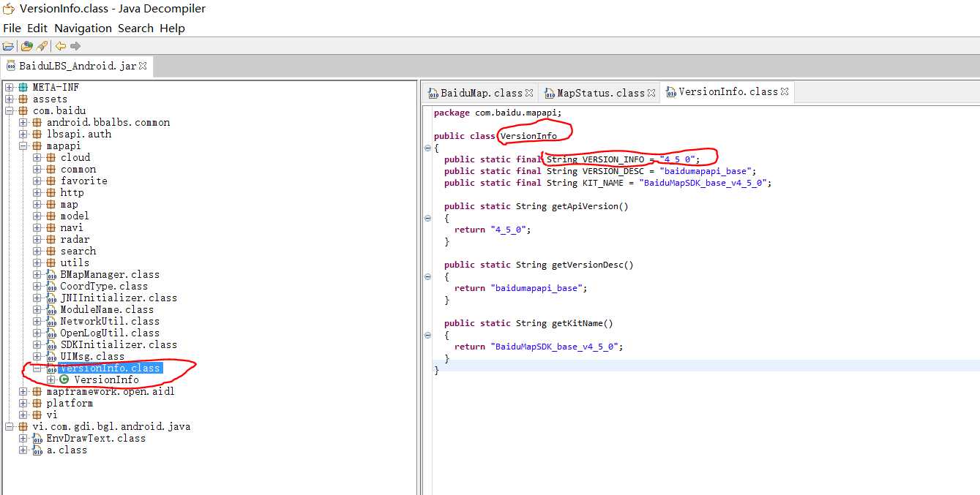Click the radar package icon
980x495 pixels.
[51, 239]
